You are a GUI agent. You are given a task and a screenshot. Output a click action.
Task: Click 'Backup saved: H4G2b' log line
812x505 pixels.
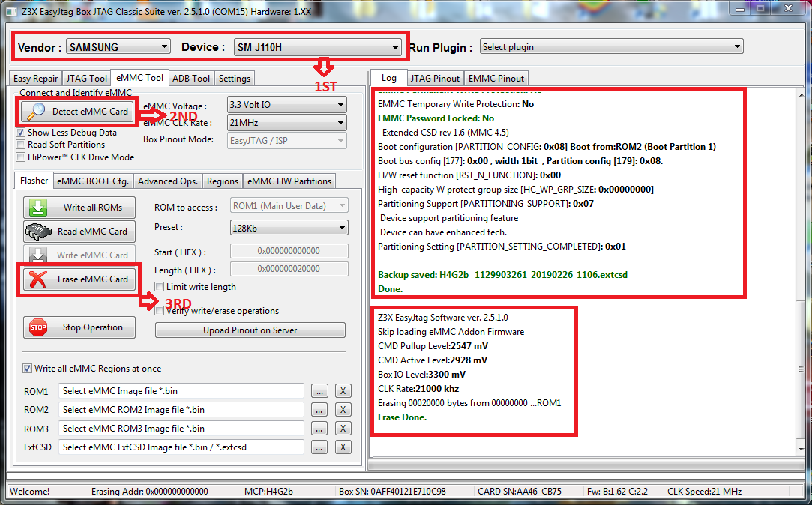click(502, 275)
